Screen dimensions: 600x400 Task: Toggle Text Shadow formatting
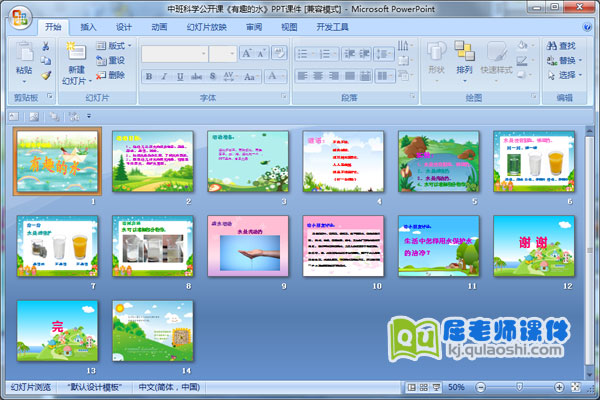tap(213, 77)
